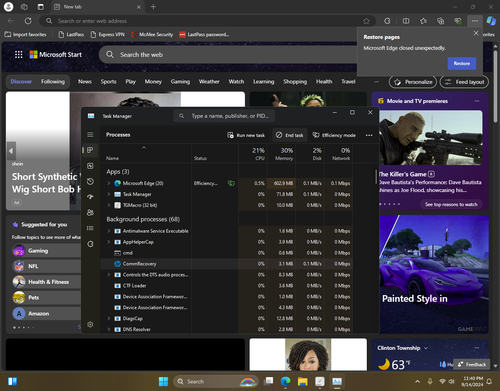Sort processes by CPU column
The image size is (500, 391).
pyautogui.click(x=253, y=154)
